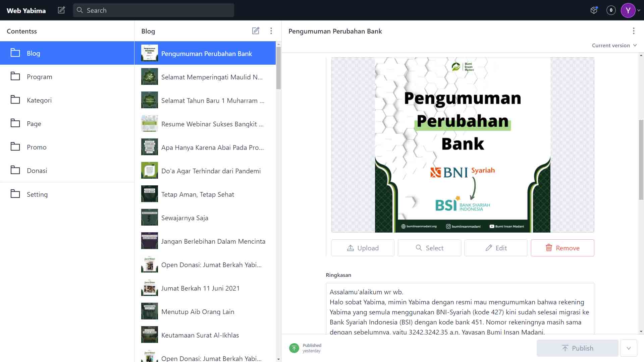Click the new entry icon in Blog header
The width and height of the screenshot is (644, 362).
256,31
